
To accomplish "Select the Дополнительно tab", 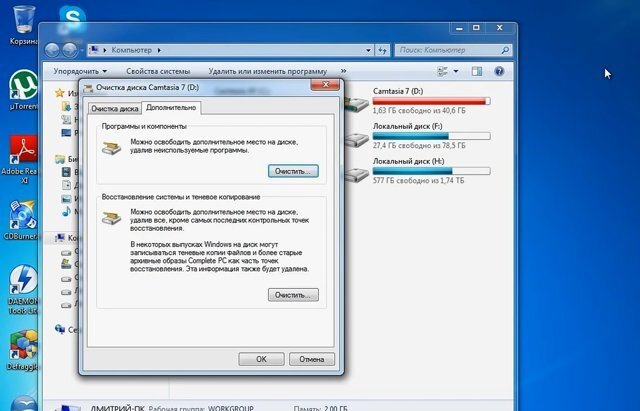I will click(x=171, y=107).
